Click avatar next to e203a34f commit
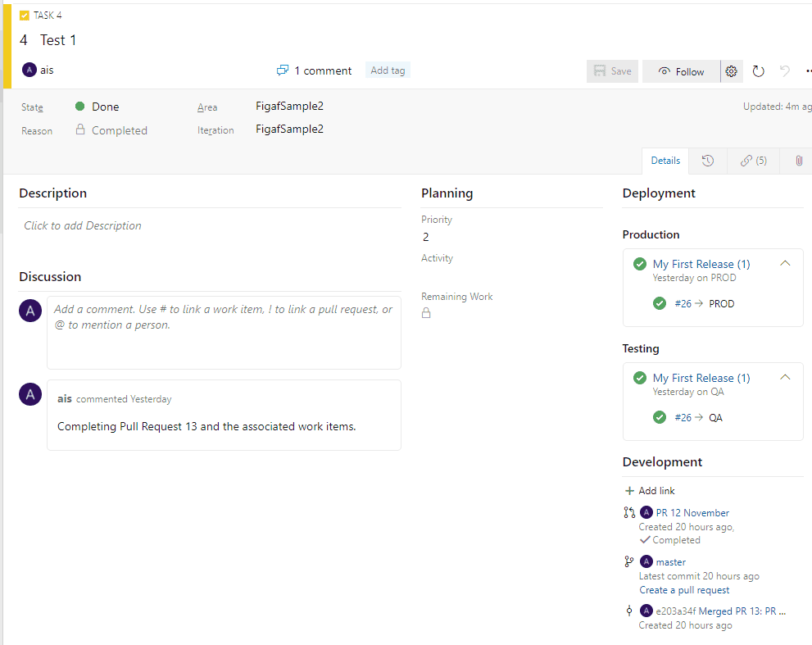 (x=646, y=611)
